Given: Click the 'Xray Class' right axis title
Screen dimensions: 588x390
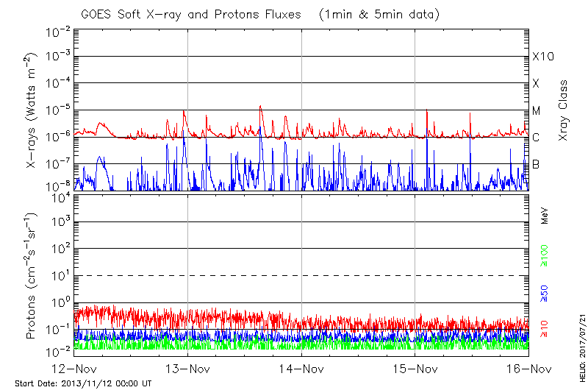Looking at the screenshot, I should 564,110.
